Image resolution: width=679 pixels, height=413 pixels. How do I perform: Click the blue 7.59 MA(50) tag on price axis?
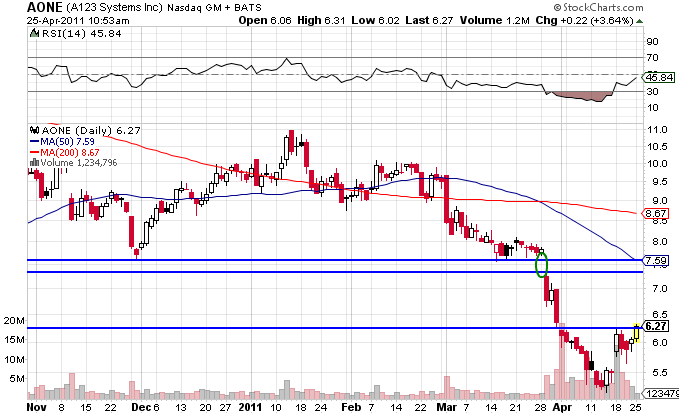point(656,261)
